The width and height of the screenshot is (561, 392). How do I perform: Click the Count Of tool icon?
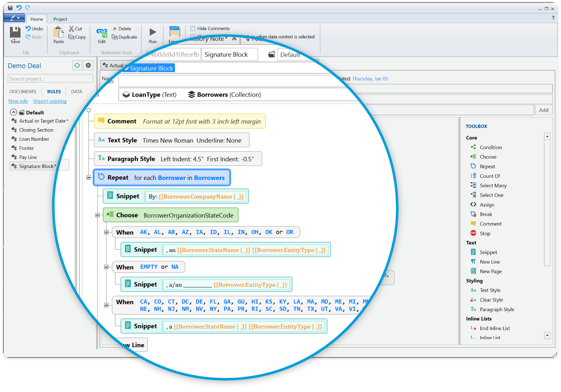coord(473,176)
